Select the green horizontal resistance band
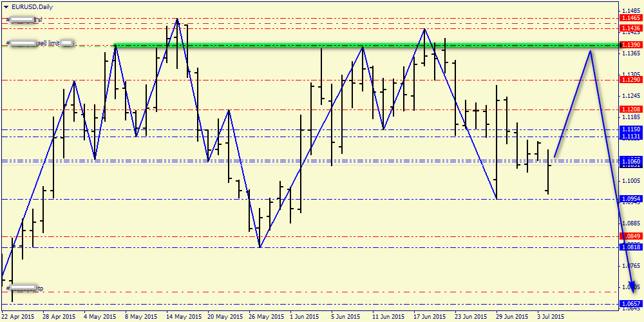Screen dimensions: 644x322 [361, 45]
